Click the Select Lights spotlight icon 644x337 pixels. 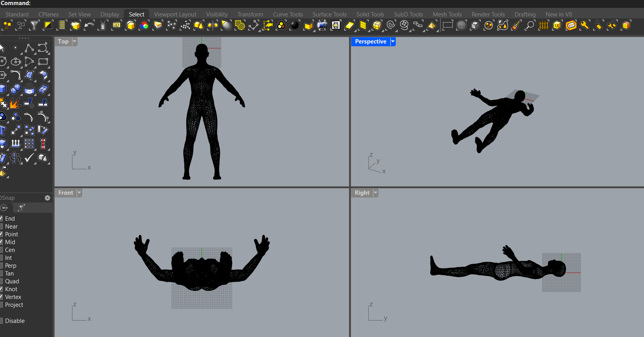[x=226, y=25]
